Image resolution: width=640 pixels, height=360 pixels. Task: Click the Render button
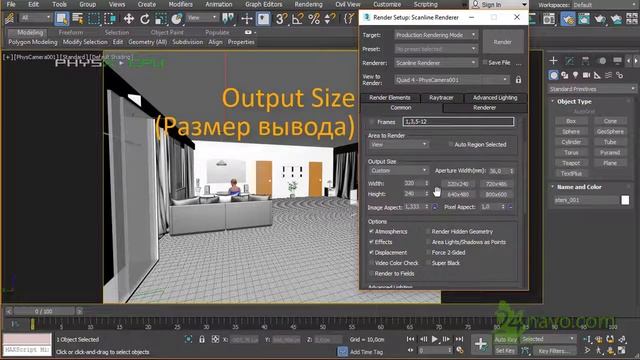[502, 42]
